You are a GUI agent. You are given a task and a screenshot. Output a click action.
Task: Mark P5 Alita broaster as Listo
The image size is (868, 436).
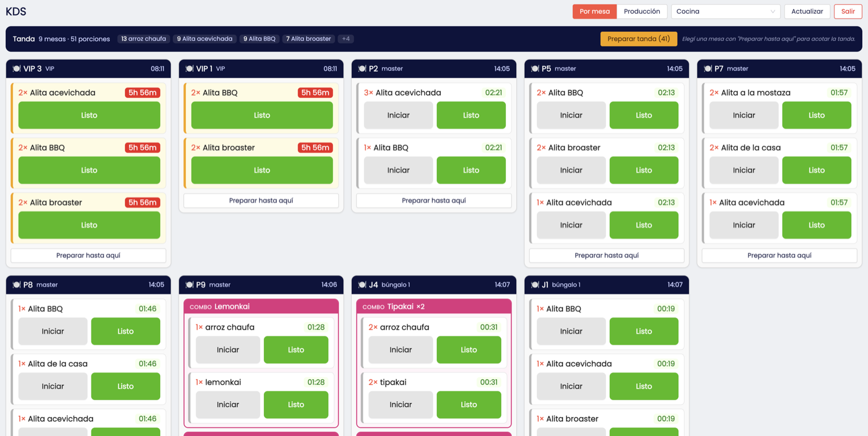(644, 170)
